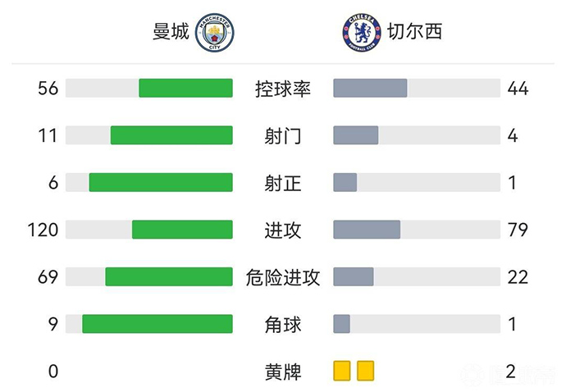Click Chelsea's gray possession bar
Screen dimensions: 566x392
pyautogui.click(x=371, y=89)
